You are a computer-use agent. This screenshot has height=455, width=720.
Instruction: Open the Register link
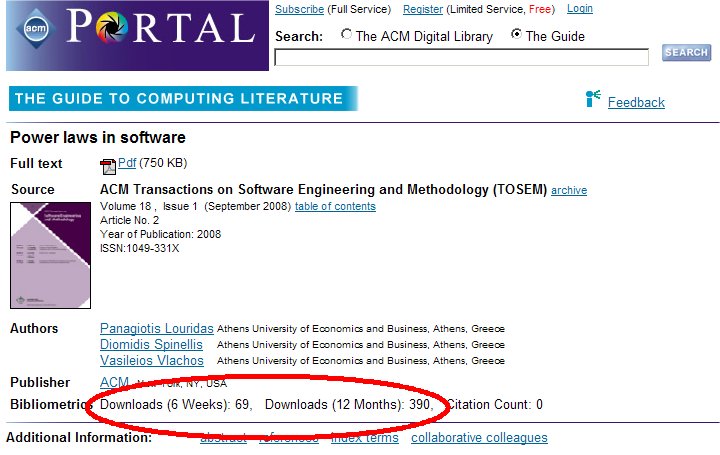(423, 9)
